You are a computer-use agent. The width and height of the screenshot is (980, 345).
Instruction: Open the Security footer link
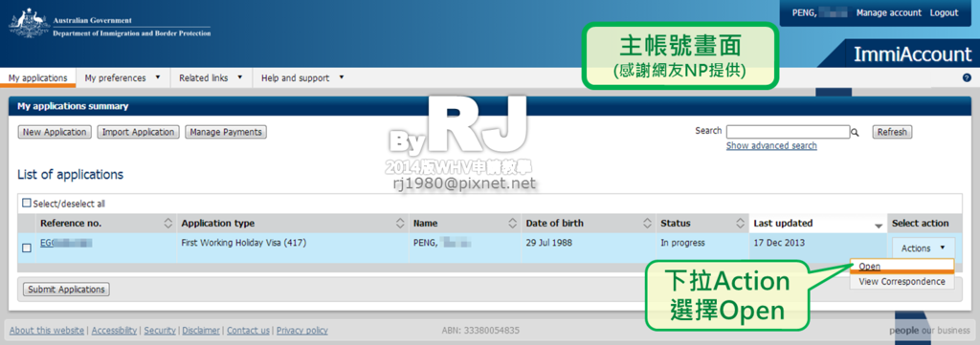coord(160,331)
